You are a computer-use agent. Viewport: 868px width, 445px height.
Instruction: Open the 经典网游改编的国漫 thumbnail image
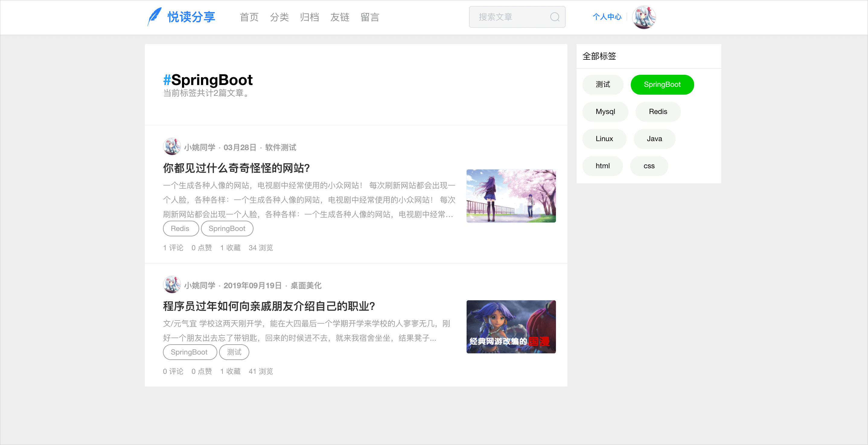pos(511,327)
